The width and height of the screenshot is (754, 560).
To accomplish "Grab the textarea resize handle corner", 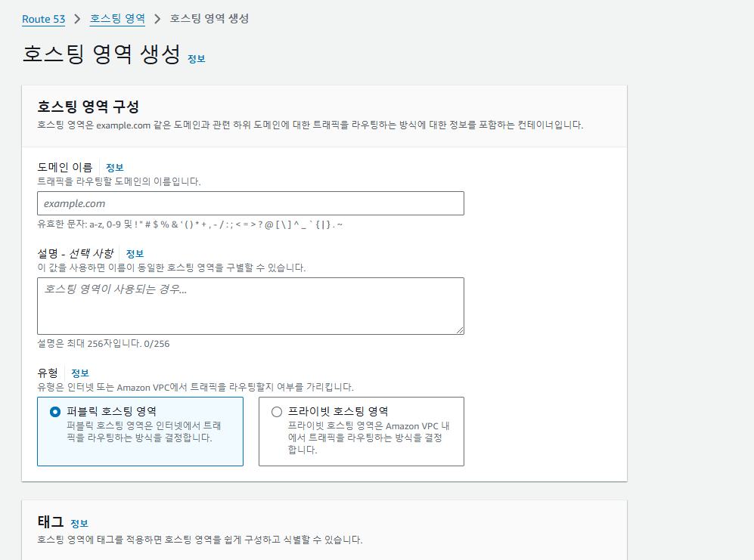I will [461, 330].
